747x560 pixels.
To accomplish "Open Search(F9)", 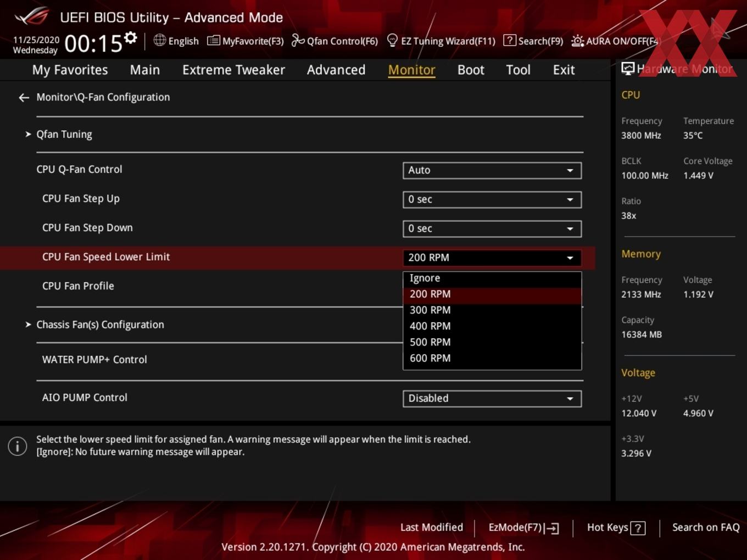I will tap(533, 41).
